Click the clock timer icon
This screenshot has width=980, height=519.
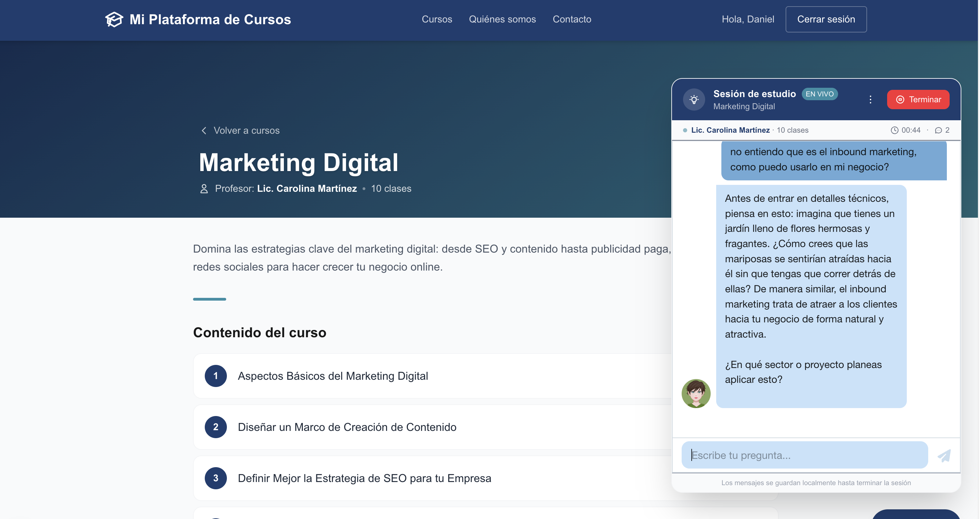[x=894, y=130]
